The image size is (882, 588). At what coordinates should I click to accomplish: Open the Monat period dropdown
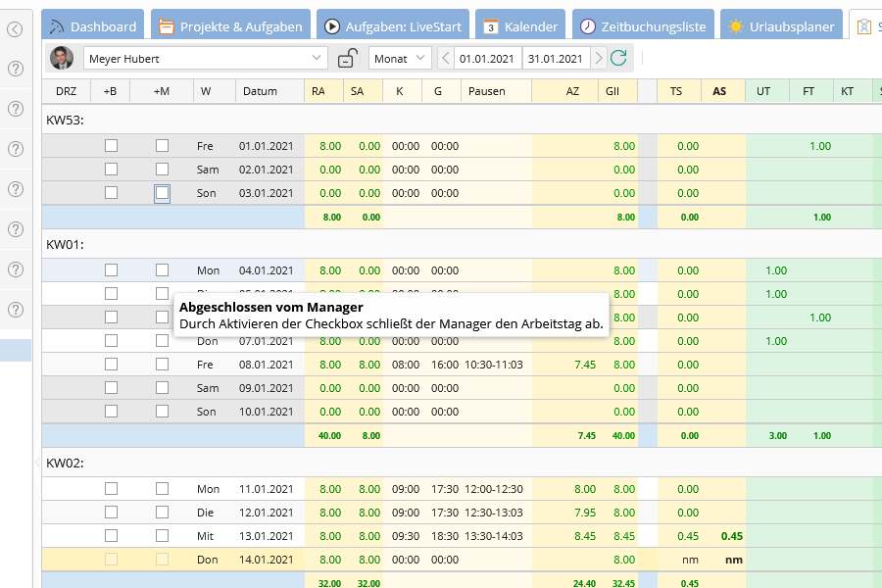point(399,58)
